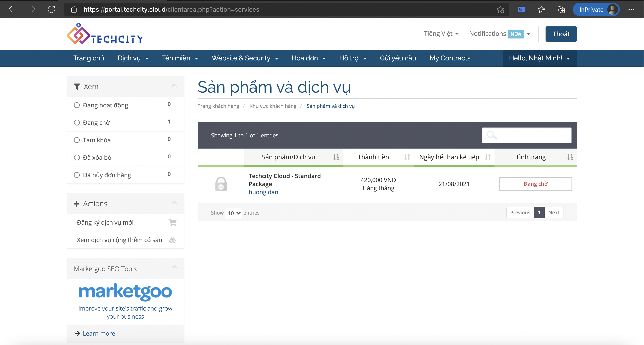Go to Trang chủ menu item
The height and width of the screenshot is (345, 644).
pos(89,58)
